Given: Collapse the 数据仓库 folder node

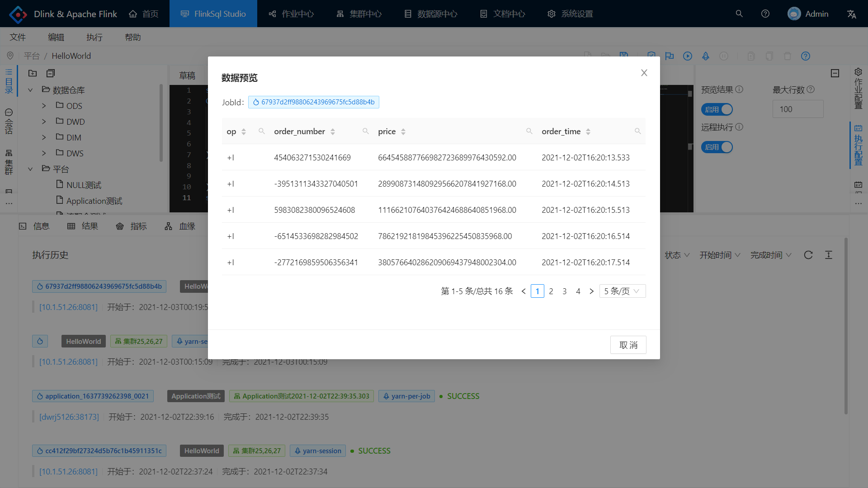Looking at the screenshot, I should coord(30,90).
